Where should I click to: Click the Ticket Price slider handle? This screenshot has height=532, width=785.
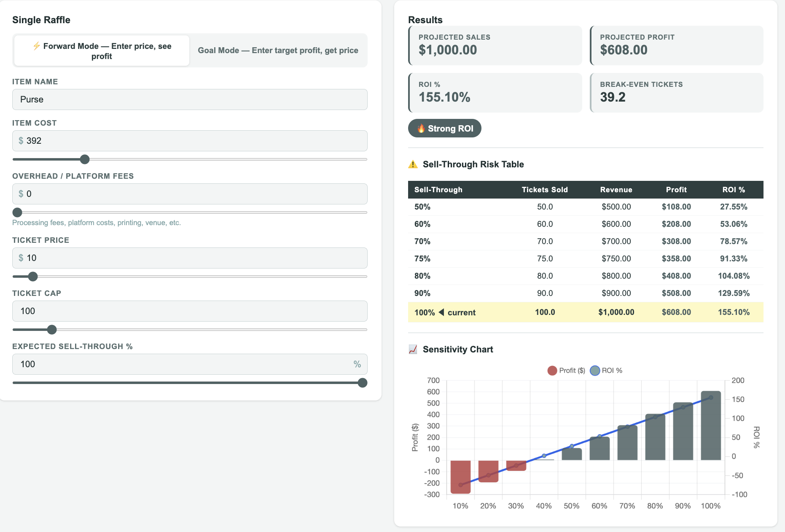33,277
